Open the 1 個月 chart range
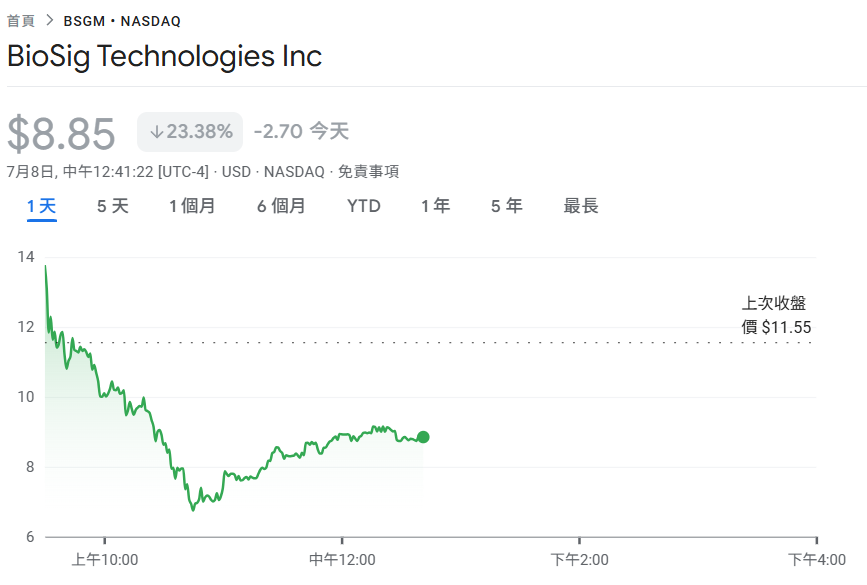 pos(192,206)
